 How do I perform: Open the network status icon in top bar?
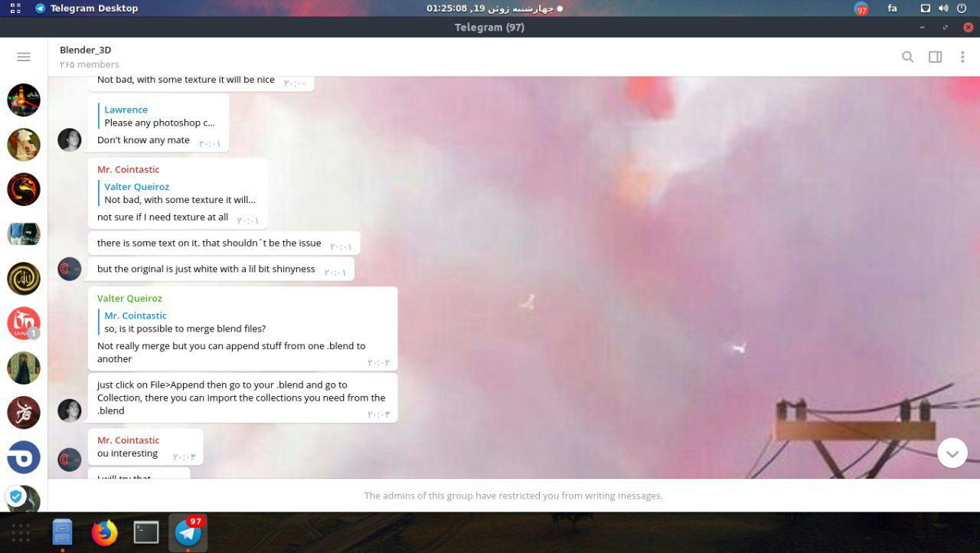pyautogui.click(x=925, y=8)
